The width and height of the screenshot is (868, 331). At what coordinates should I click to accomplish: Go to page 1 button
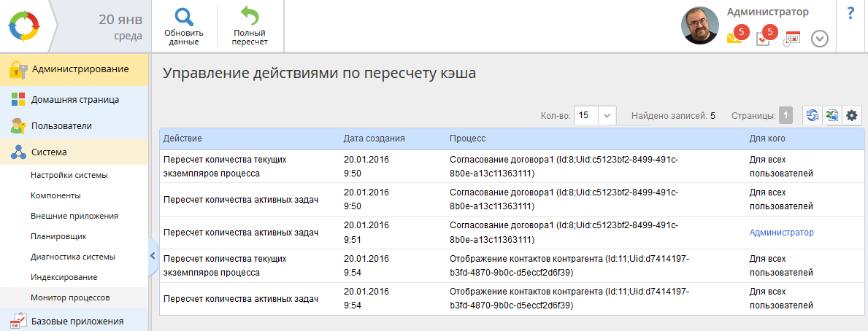coord(786,115)
